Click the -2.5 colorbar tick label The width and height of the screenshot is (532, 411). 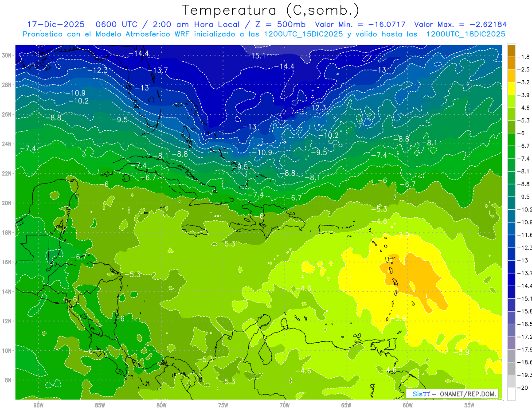[x=524, y=70]
